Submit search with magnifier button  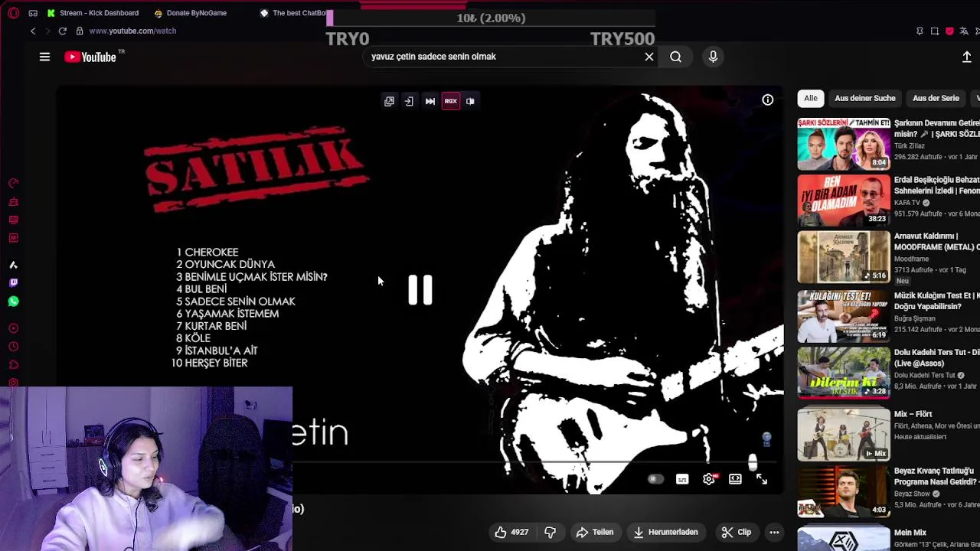[x=675, y=57]
